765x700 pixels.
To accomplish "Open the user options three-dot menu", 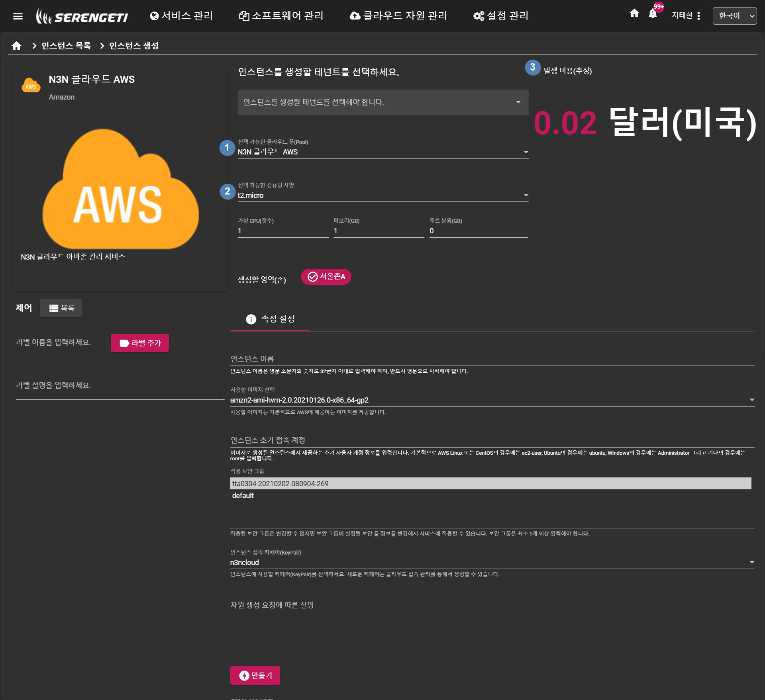I will click(699, 16).
